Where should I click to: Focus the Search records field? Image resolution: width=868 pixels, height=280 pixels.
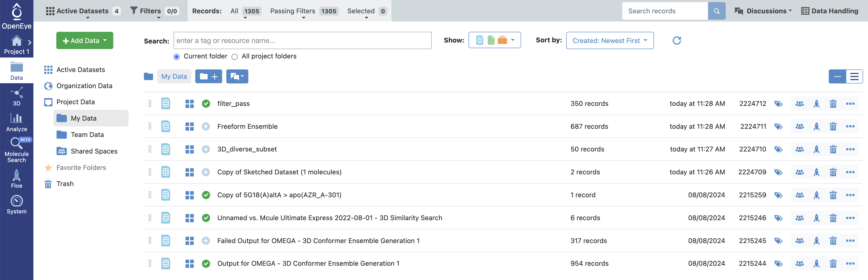click(x=665, y=11)
